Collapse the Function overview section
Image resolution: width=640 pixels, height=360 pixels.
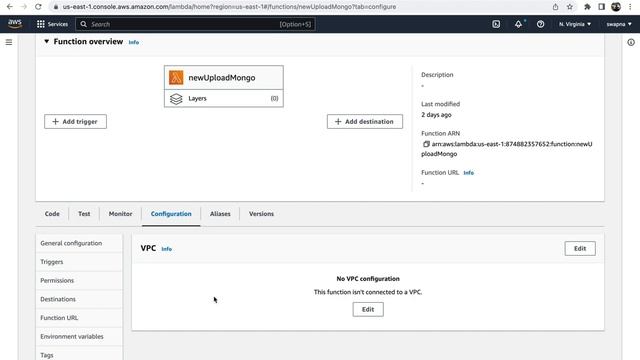pyautogui.click(x=47, y=41)
